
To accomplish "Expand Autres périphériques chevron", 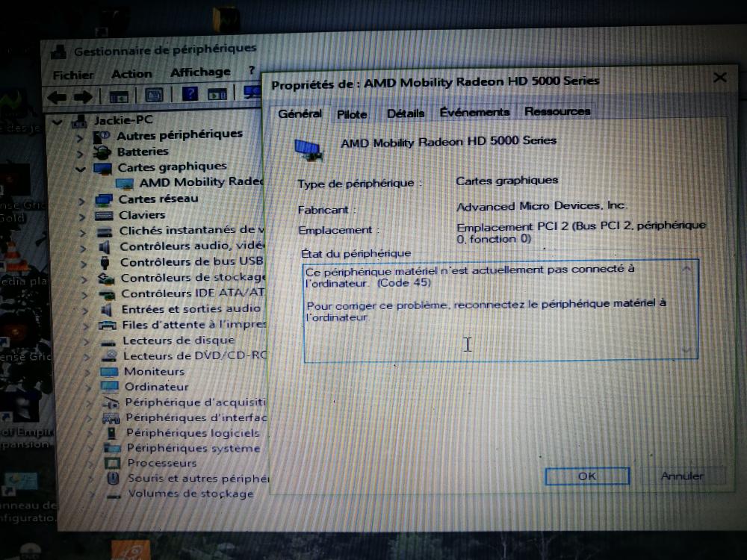I will 80,139.
